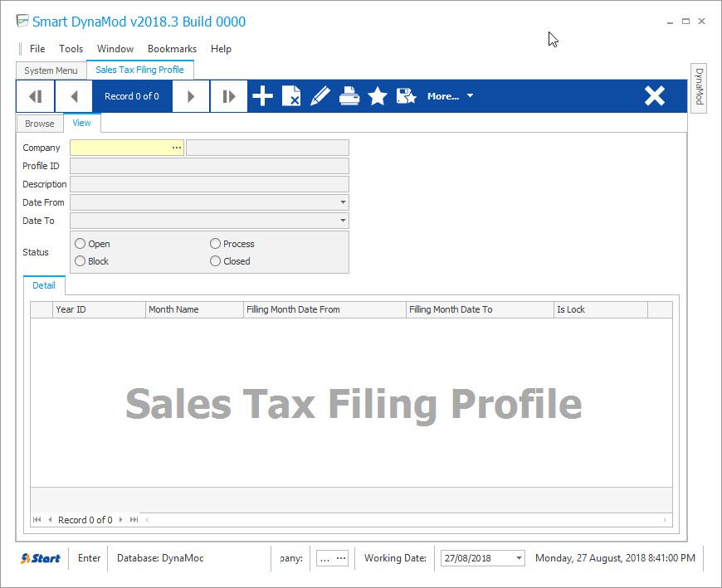Open the File menu
Screen dimensions: 722x588
[x=37, y=49]
